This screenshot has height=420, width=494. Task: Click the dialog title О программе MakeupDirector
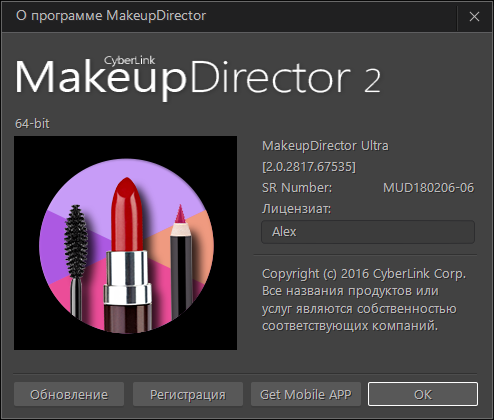(111, 16)
